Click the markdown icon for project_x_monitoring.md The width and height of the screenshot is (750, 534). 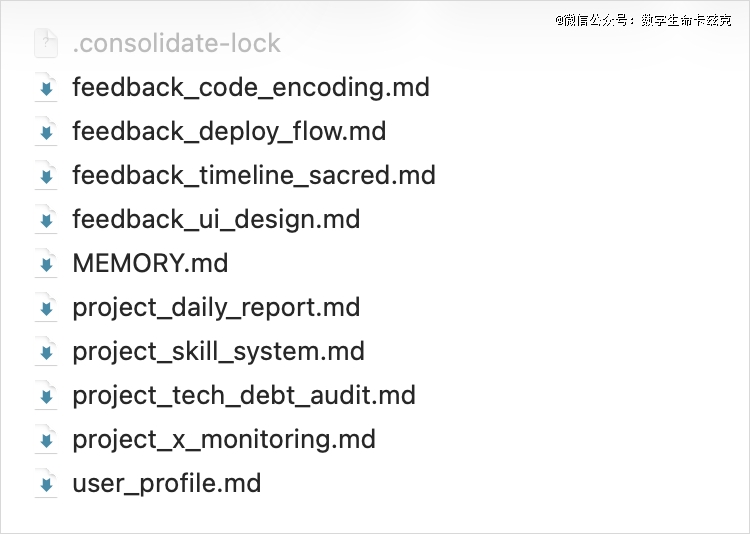45,440
